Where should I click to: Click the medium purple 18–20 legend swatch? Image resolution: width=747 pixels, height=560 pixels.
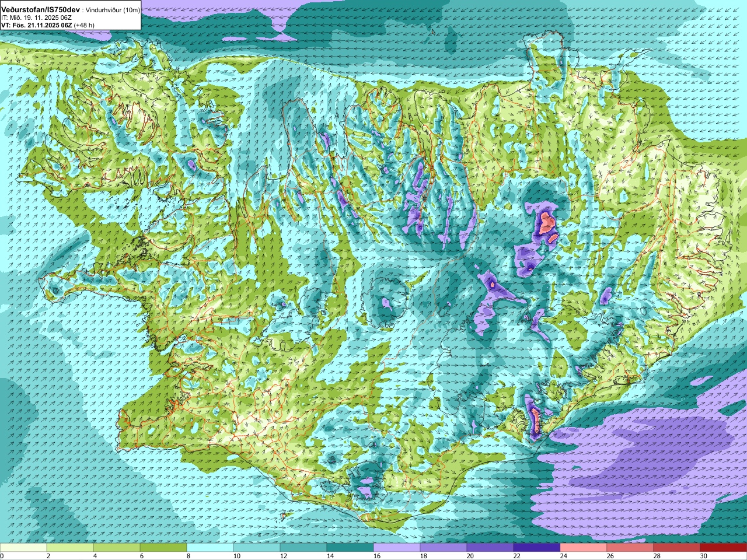(x=444, y=548)
